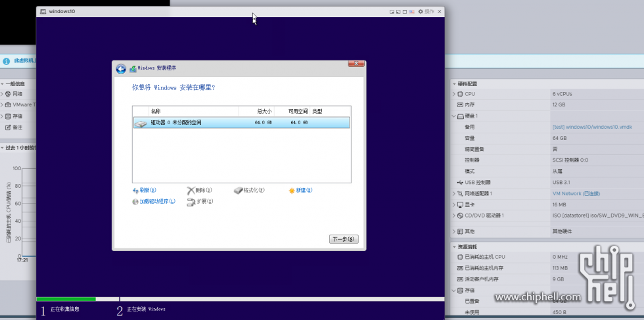The width and height of the screenshot is (644, 320).
Task: Click the 12 GB memory value
Action: (559, 104)
